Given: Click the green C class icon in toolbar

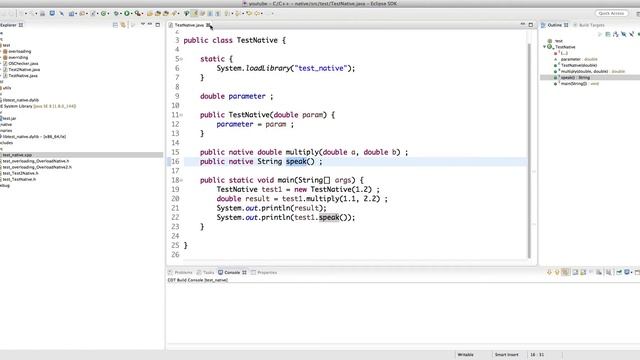Looking at the screenshot, I should [103, 13].
